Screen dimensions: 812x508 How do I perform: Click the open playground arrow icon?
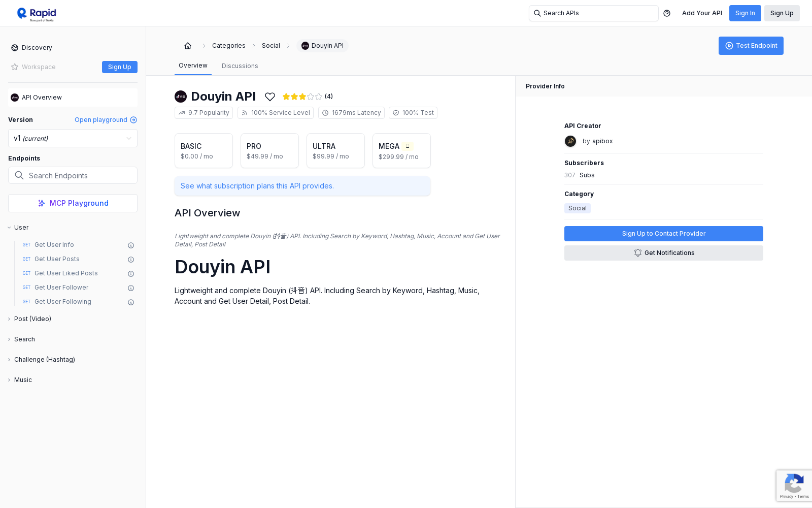pyautogui.click(x=133, y=120)
